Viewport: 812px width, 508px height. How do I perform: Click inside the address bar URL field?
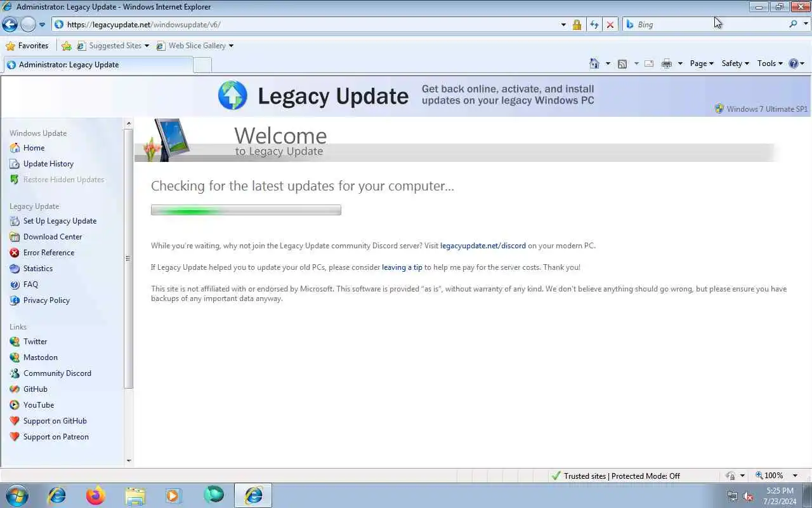click(304, 25)
